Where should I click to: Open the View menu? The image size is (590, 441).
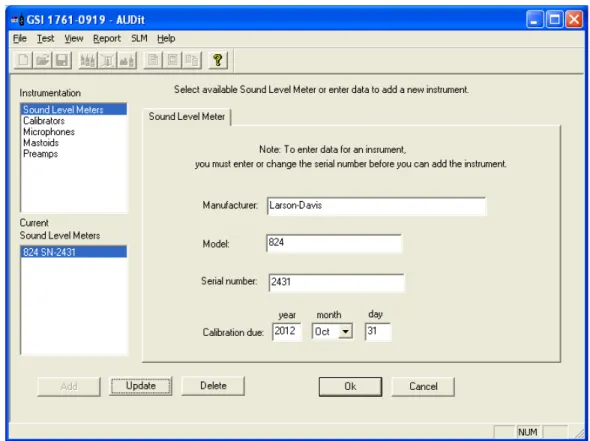point(73,38)
